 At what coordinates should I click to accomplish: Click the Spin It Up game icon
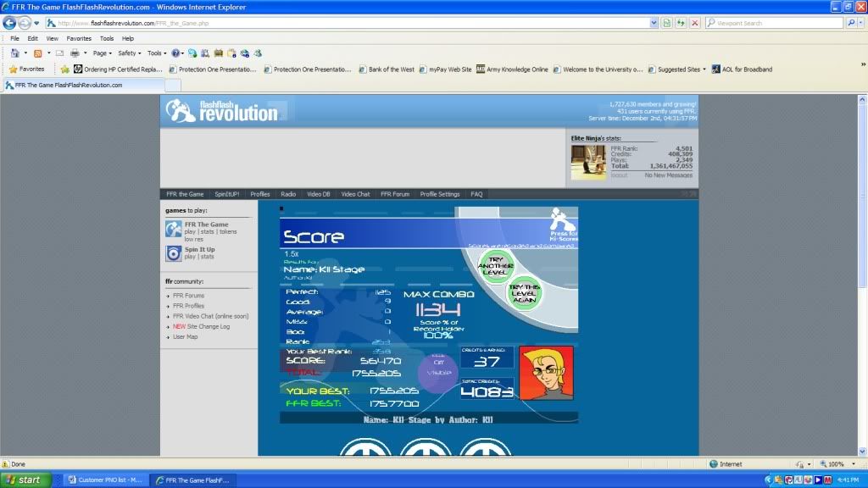click(173, 252)
